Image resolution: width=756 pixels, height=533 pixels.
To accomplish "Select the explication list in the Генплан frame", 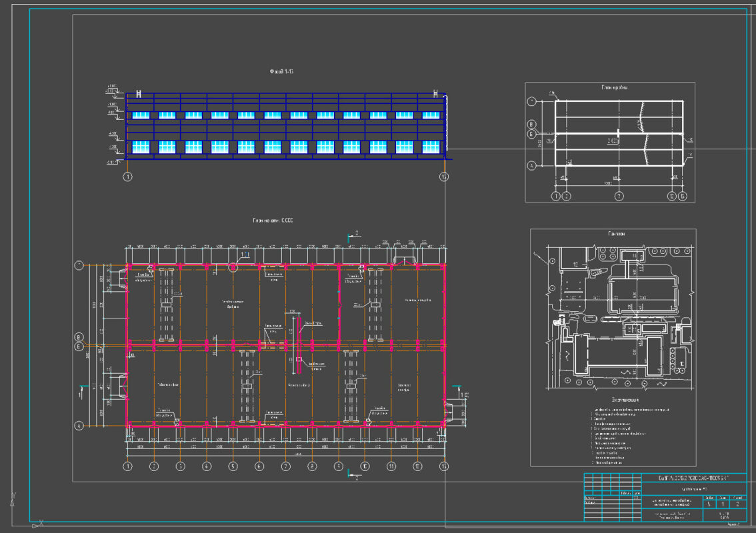I will point(630,436).
